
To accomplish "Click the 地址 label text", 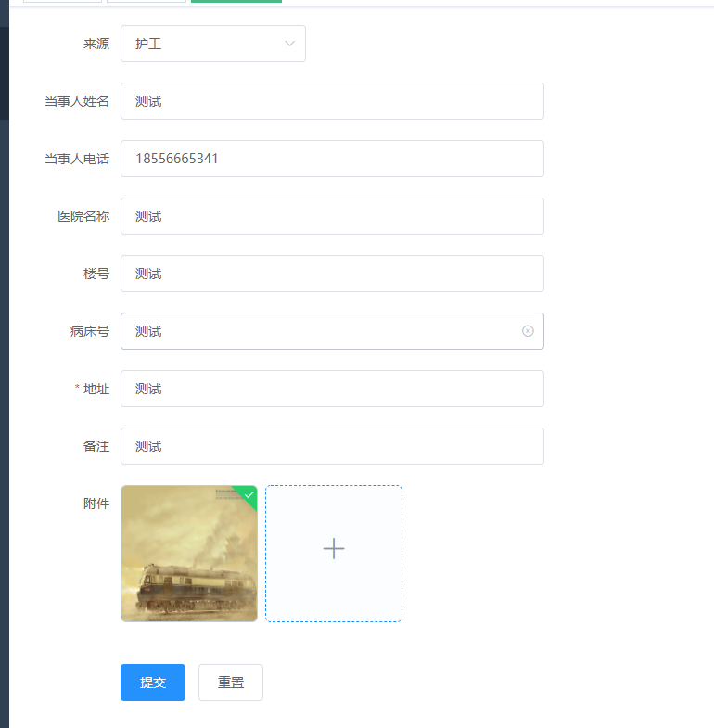I will click(96, 389).
